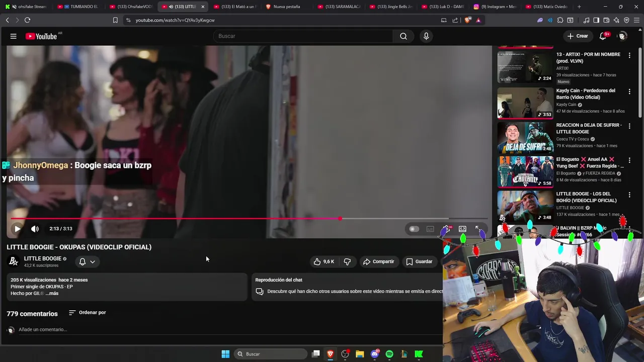Open YouTube notifications bell
The image size is (644, 362).
point(603,36)
